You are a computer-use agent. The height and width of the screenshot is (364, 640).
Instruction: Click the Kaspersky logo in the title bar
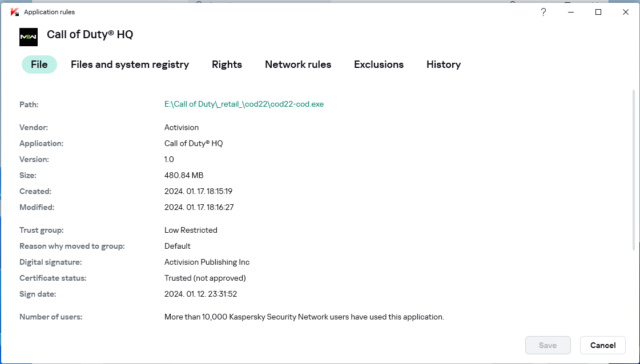pos(15,12)
